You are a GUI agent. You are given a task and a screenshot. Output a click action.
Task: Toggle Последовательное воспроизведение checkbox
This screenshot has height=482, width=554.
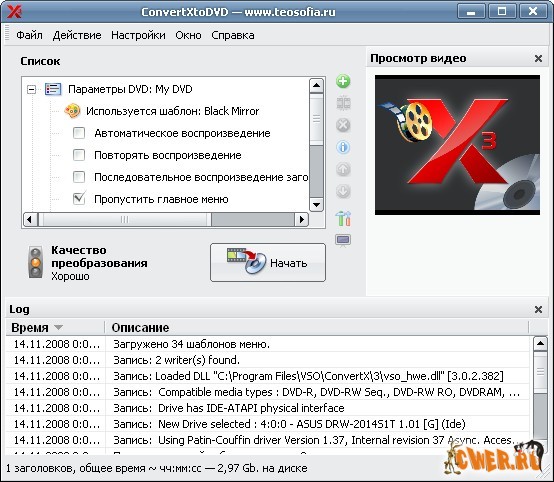click(79, 177)
